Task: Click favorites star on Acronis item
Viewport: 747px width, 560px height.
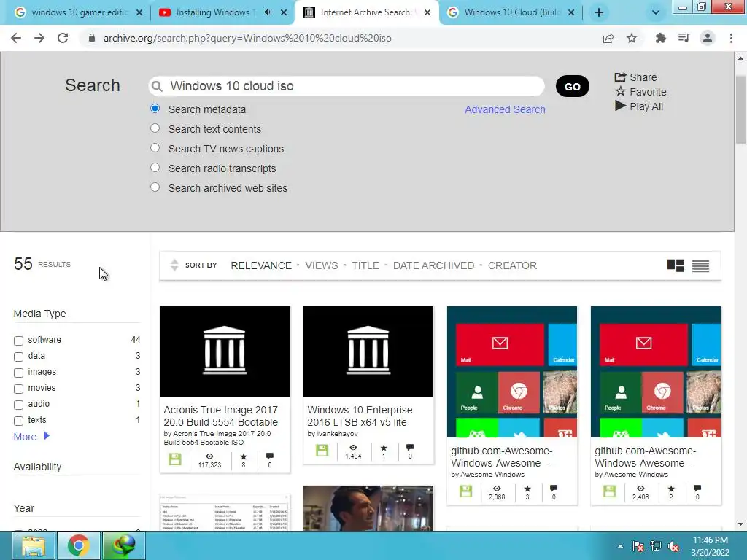Action: (x=244, y=456)
